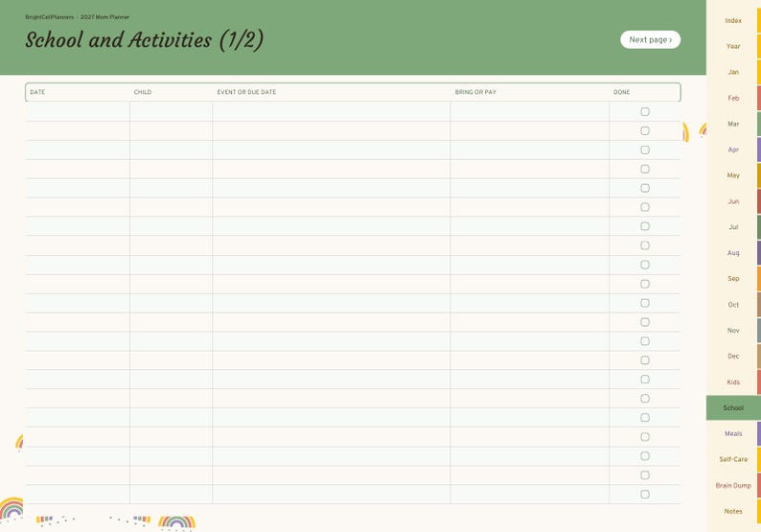This screenshot has height=532, width=761.
Task: Check the Done box in row 3
Action: [645, 150]
